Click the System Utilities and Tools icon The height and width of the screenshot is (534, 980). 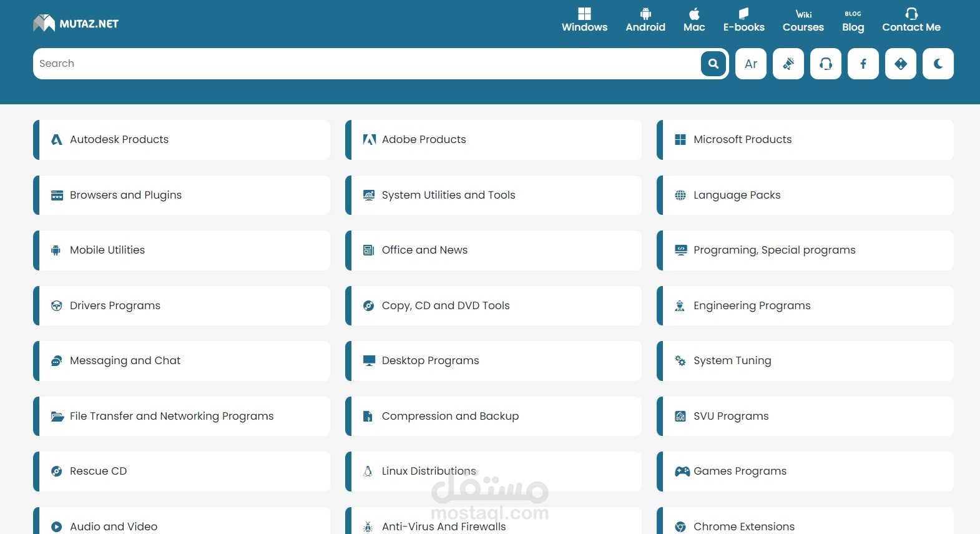pos(369,195)
